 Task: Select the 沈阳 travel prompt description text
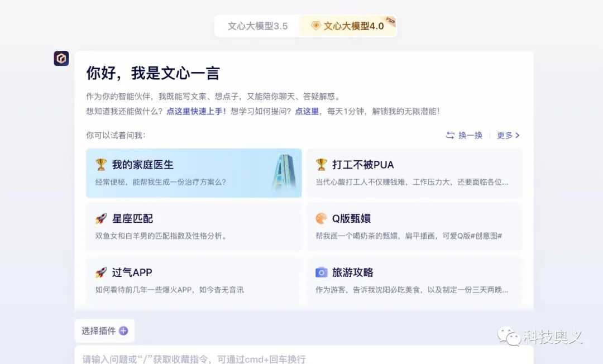(x=412, y=290)
